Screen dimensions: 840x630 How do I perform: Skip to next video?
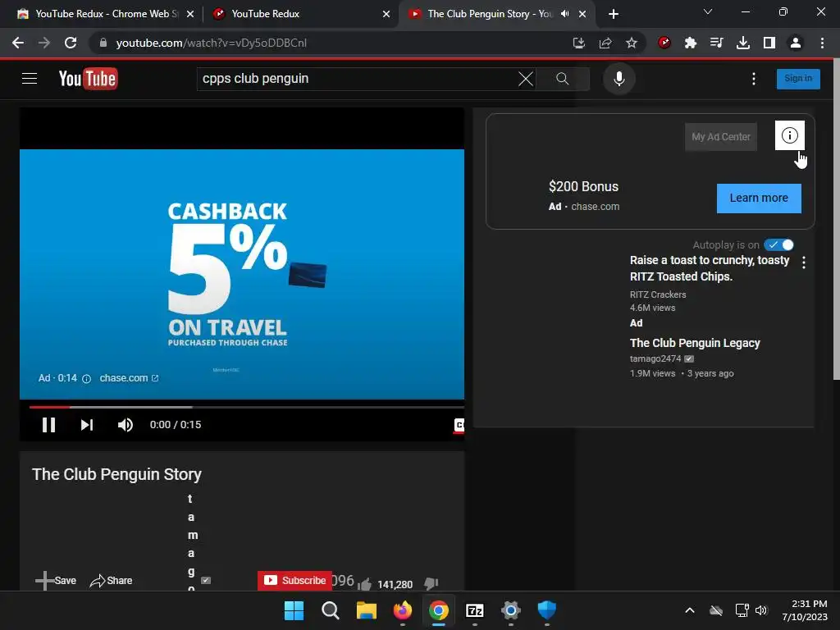click(87, 425)
